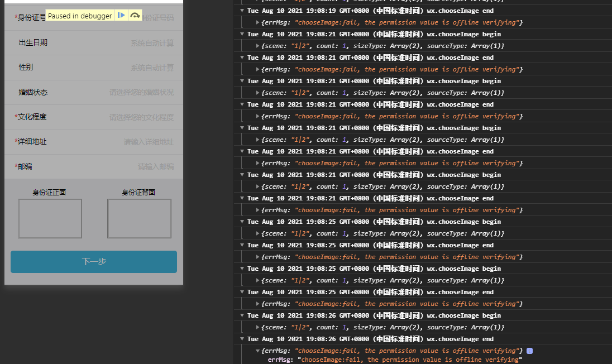Collapse the expanded errMsg object at the bottom
This screenshot has height=364, width=612.
[x=257, y=351]
